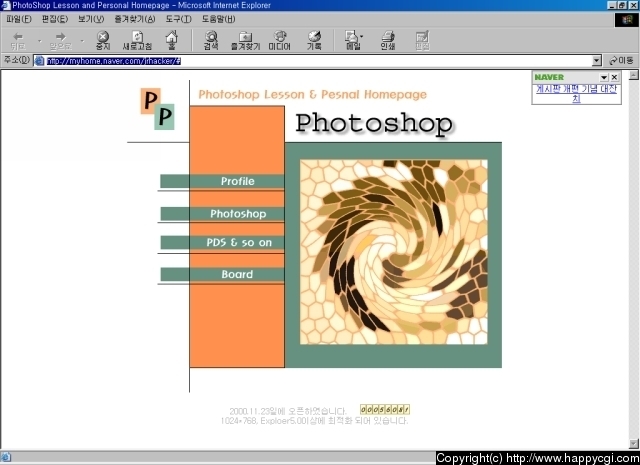
Task: Open the Media toolbar icon
Action: coord(280,40)
